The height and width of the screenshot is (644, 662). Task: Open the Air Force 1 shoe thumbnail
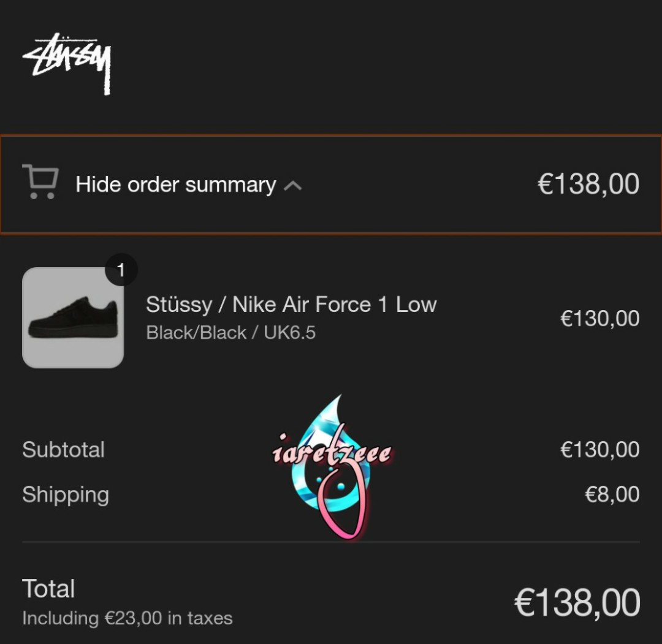pyautogui.click(x=73, y=317)
